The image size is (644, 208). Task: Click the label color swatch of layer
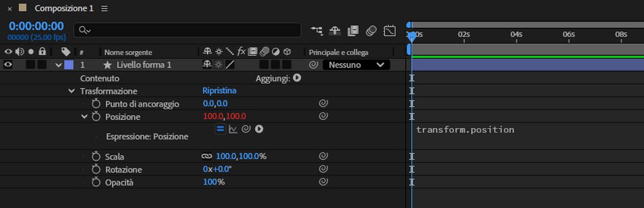tap(69, 65)
